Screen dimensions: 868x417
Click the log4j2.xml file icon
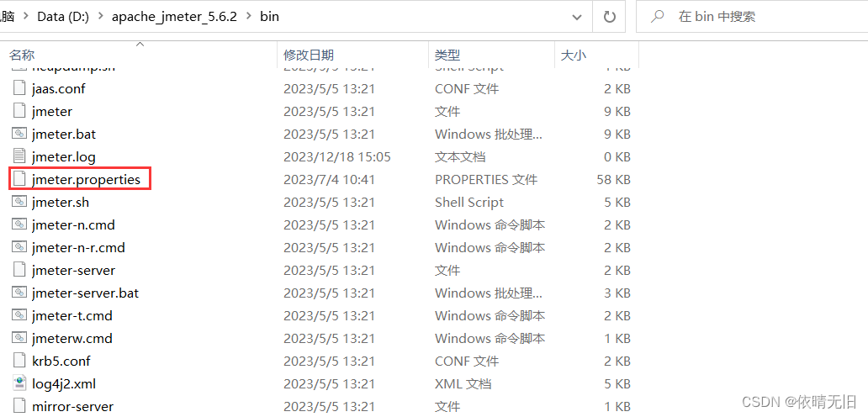(19, 383)
